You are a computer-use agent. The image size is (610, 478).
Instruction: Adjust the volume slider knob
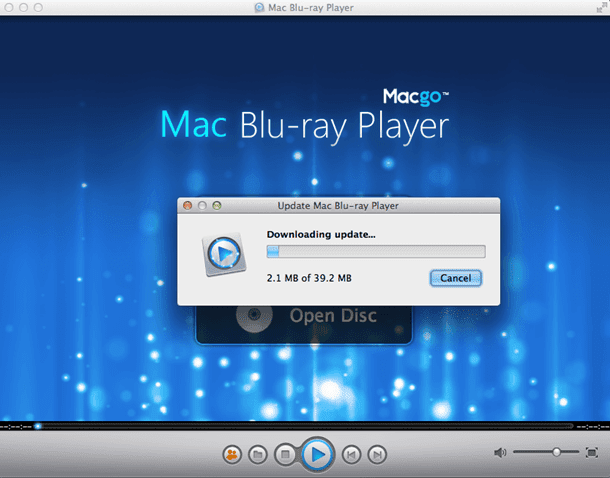(556, 452)
